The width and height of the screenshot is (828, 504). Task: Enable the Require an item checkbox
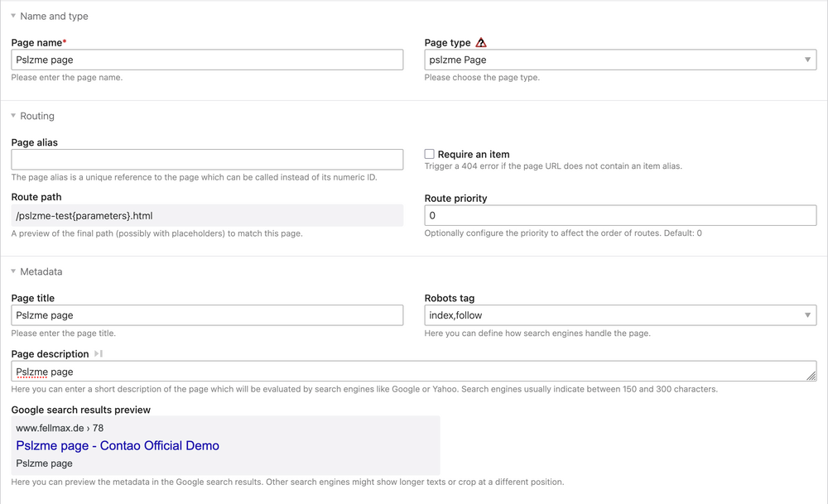429,154
